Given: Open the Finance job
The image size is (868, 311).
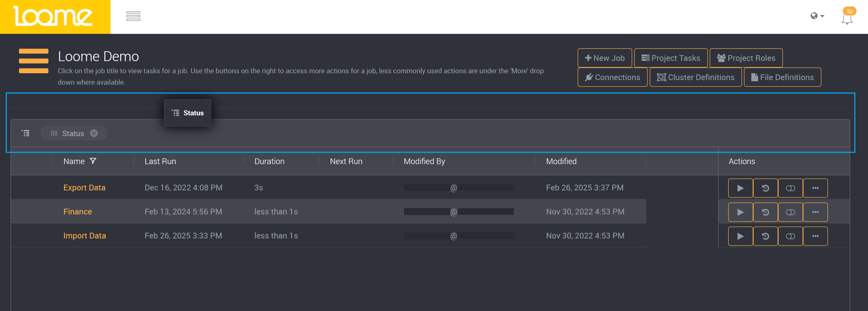Looking at the screenshot, I should tap(78, 212).
